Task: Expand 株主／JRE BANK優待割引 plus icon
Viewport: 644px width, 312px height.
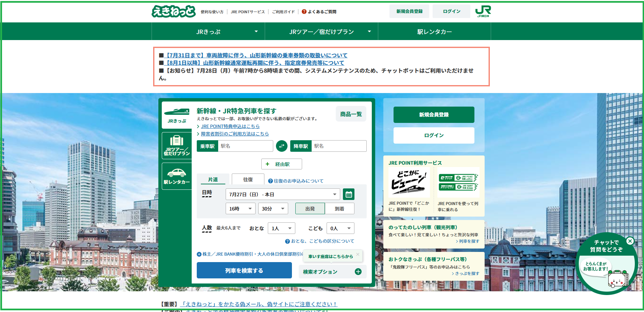Action: (x=199, y=254)
